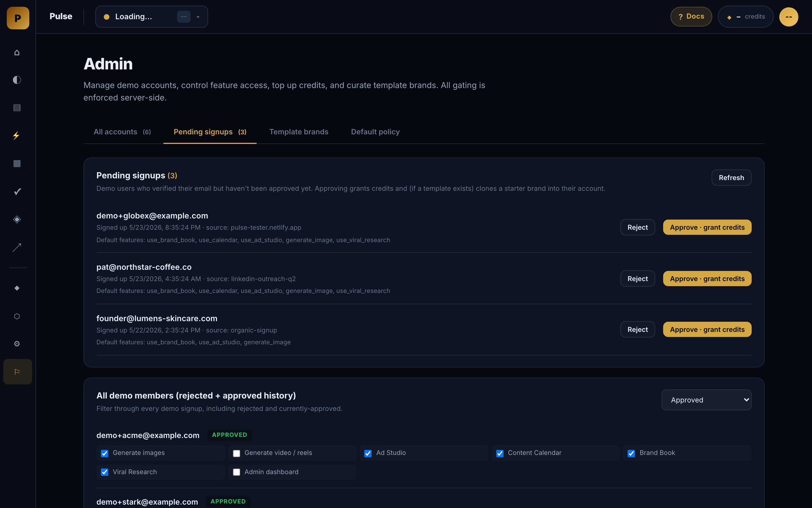812x508 pixels.
Task: Reject founder@lumens-skincare.com signup
Action: (637, 329)
